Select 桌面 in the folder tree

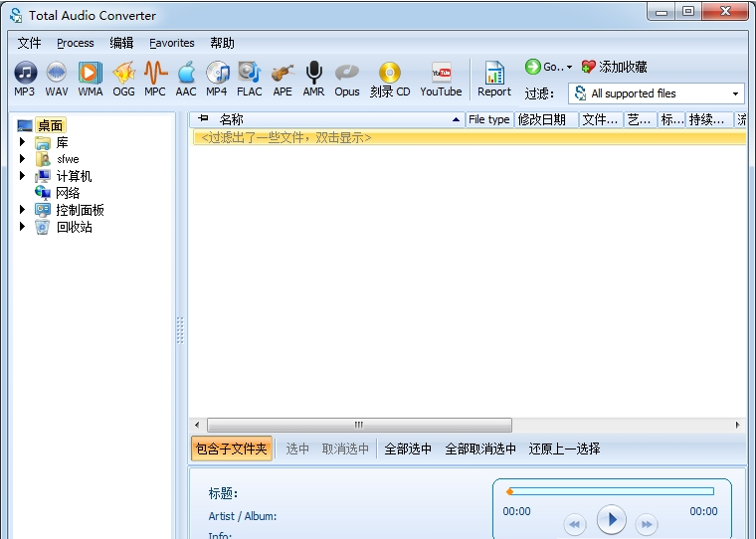tap(50, 126)
